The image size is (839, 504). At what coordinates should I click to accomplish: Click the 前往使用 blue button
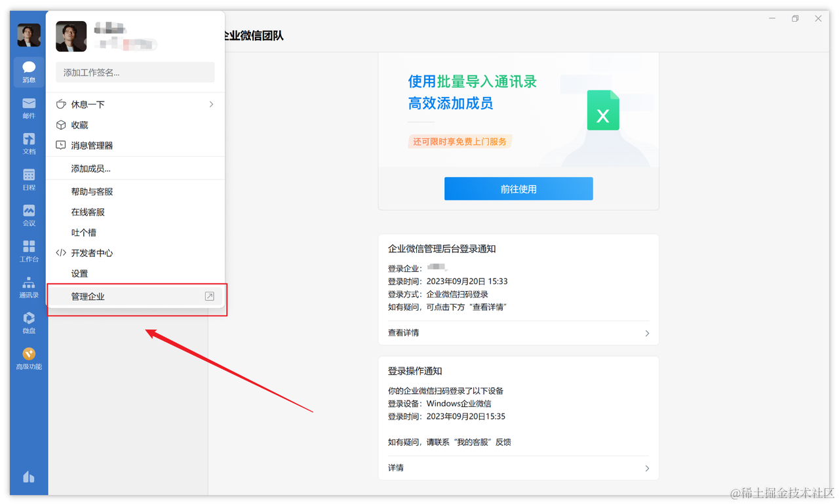[x=518, y=189]
